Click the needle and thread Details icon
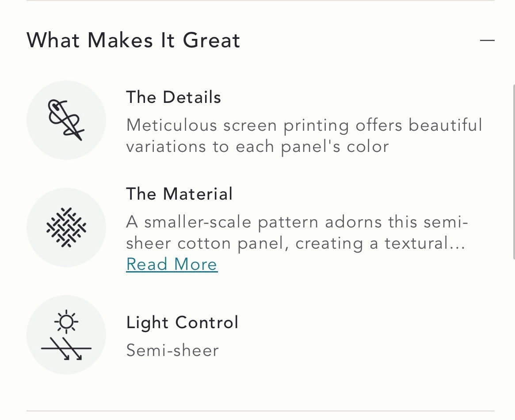Image resolution: width=515 pixels, height=420 pixels. tap(66, 120)
